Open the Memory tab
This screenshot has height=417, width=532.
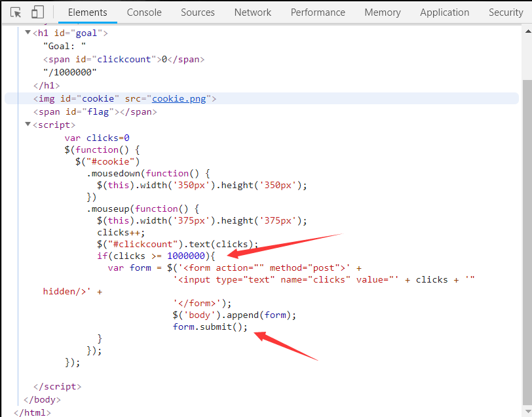pyautogui.click(x=383, y=12)
